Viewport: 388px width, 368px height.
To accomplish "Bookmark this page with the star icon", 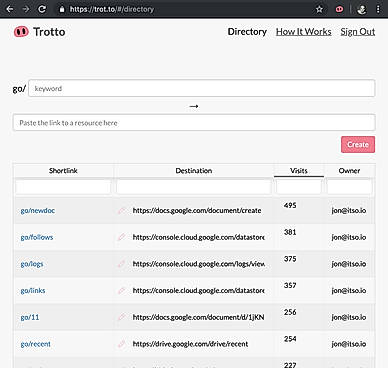I will coord(319,9).
